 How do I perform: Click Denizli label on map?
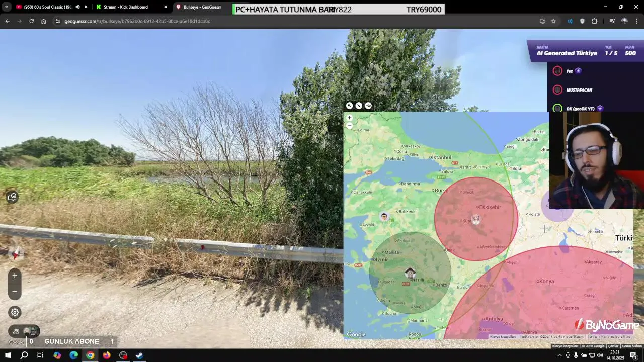(x=441, y=285)
